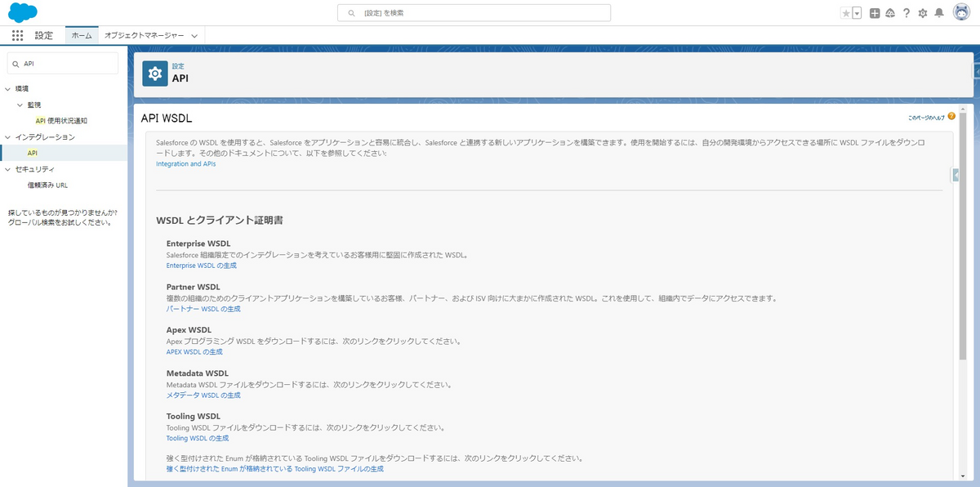Select 信頼済み URL in the sidebar
The width and height of the screenshot is (980, 487).
(x=49, y=185)
